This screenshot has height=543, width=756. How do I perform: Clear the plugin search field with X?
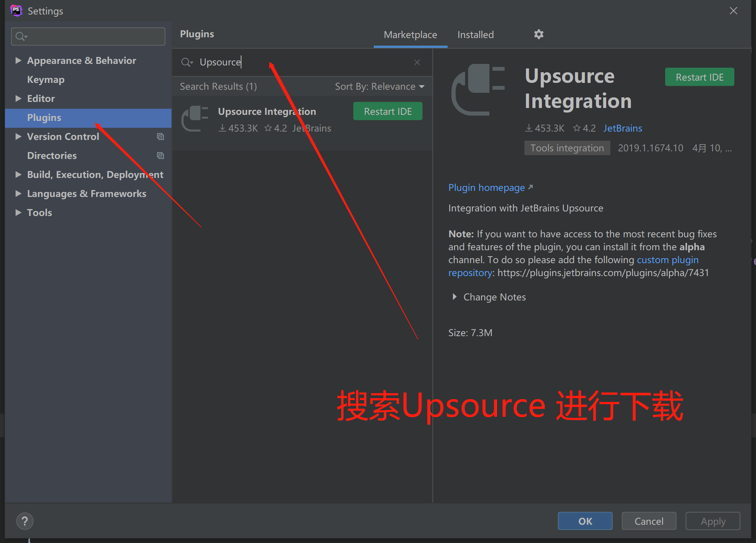(x=417, y=62)
